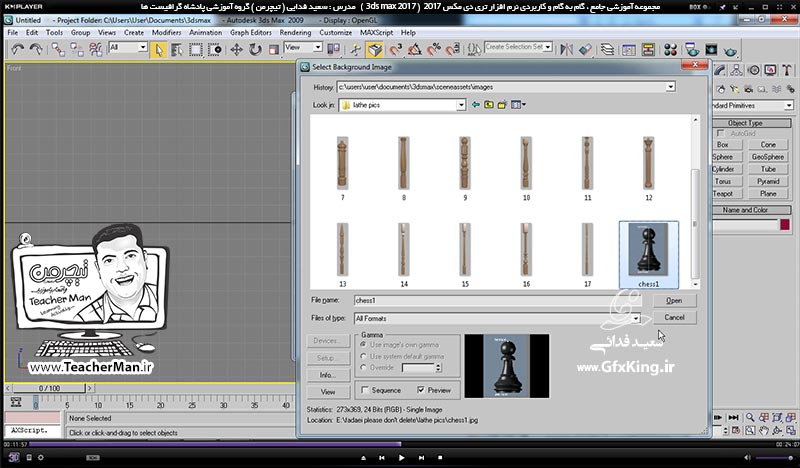This screenshot has height=468, width=800.
Task: Activate the Select and Scale tool
Action: [x=274, y=50]
